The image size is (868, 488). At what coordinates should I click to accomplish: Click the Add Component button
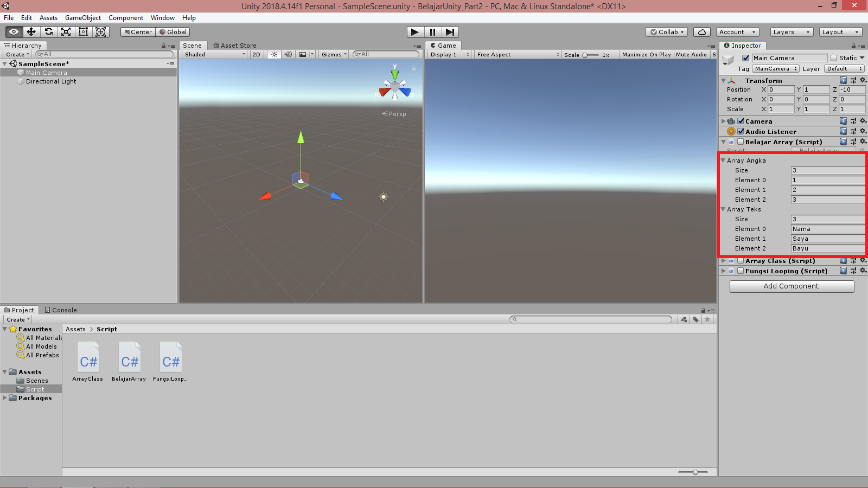pyautogui.click(x=792, y=286)
